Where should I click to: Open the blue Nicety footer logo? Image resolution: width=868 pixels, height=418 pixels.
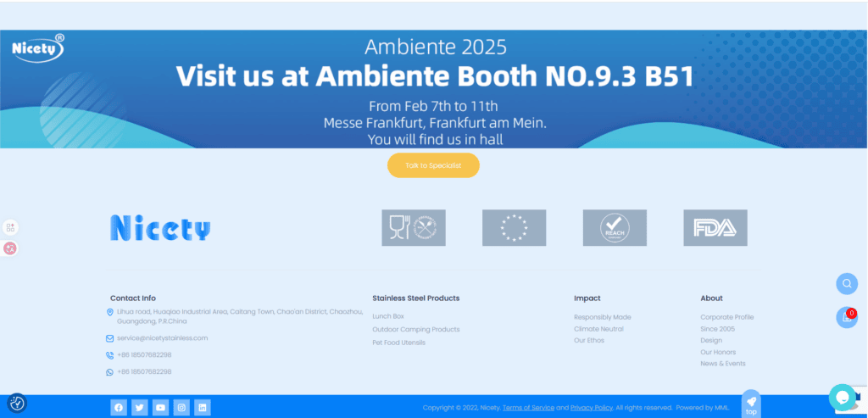pos(160,227)
